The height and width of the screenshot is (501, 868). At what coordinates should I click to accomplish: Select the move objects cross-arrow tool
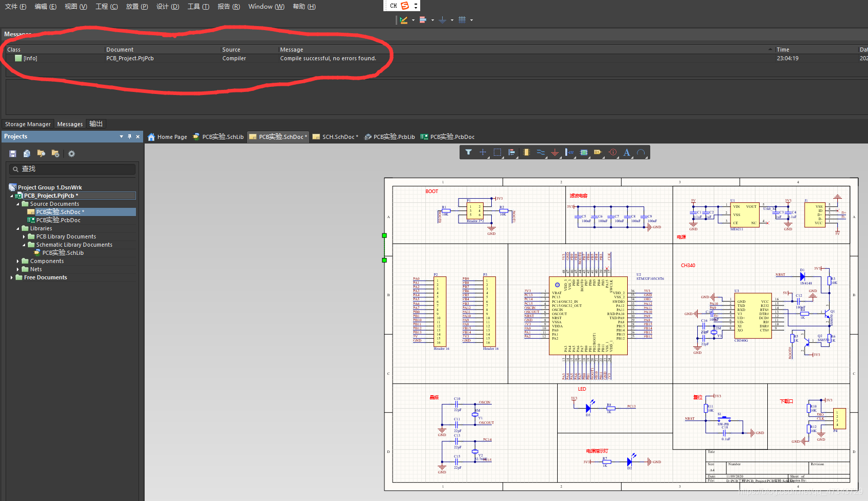[483, 152]
